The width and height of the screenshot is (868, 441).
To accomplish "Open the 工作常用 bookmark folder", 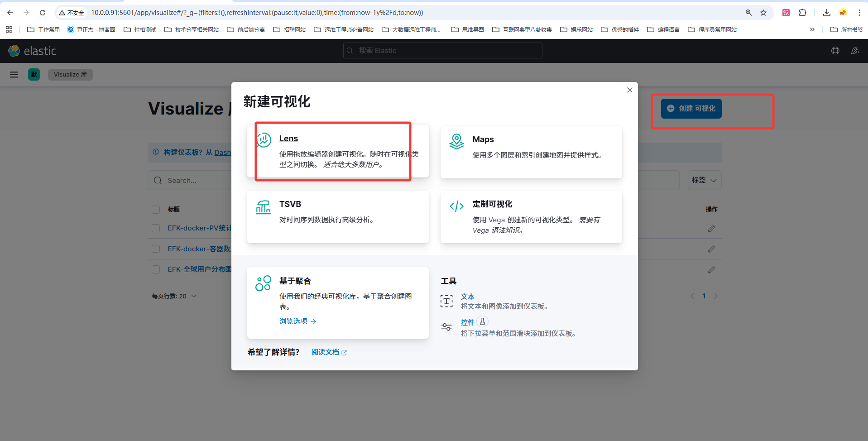I will [x=43, y=29].
